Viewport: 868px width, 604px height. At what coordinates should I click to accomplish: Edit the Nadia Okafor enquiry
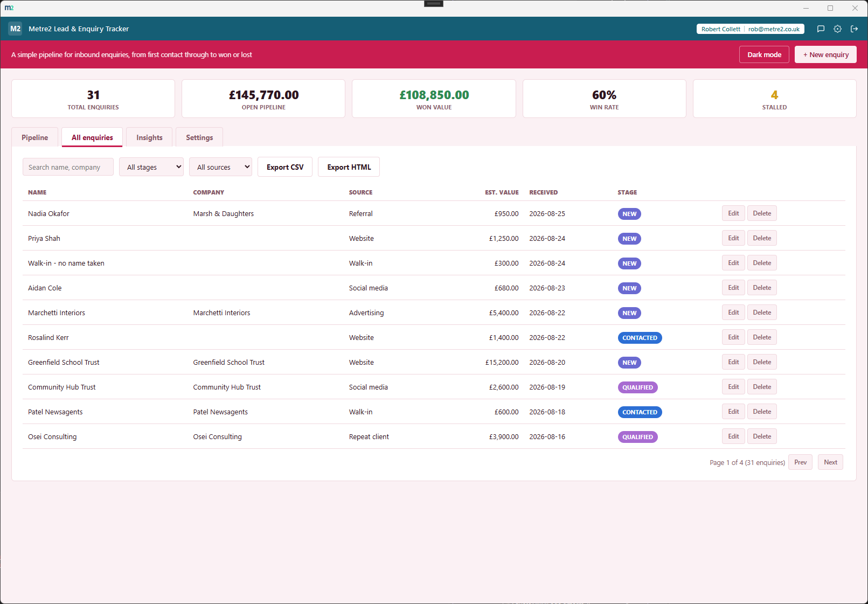(733, 213)
